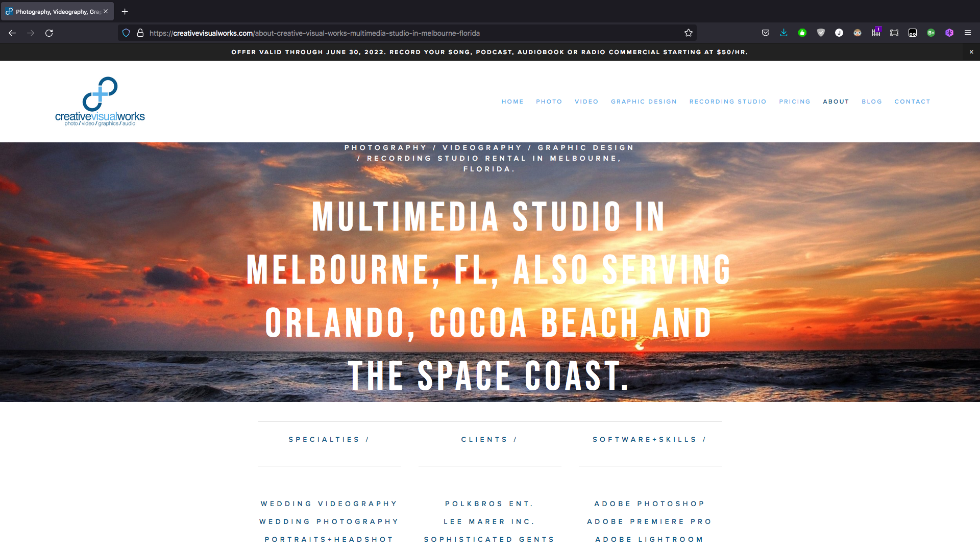Click Wedding Videography text
Viewport: 980px width, 551px height.
click(329, 504)
